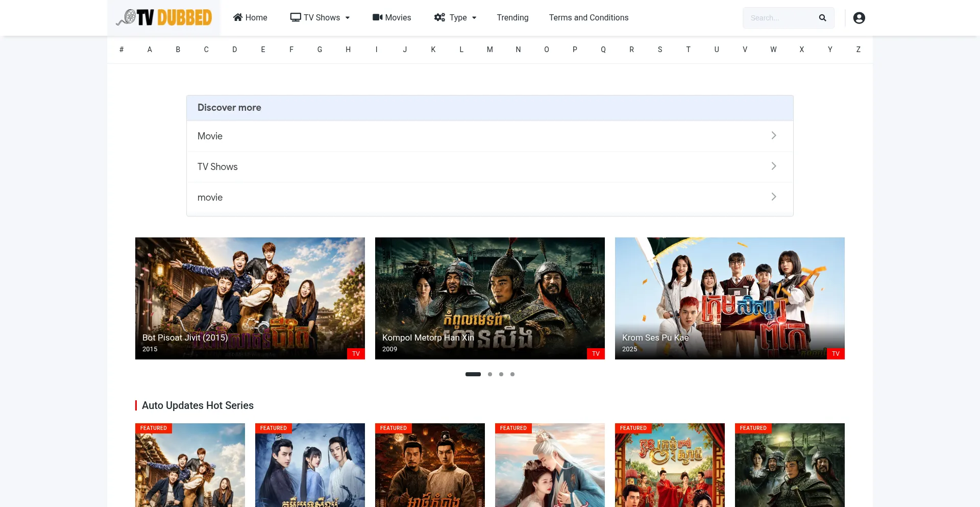Filter titles by letter F
The image size is (980, 507).
click(x=291, y=50)
